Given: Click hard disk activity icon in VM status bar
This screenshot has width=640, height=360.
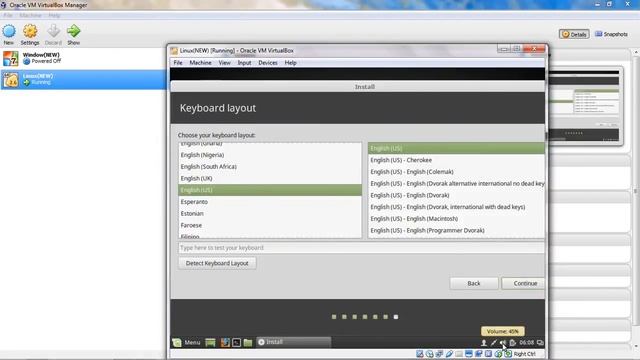Looking at the screenshot, I should pyautogui.click(x=420, y=354).
